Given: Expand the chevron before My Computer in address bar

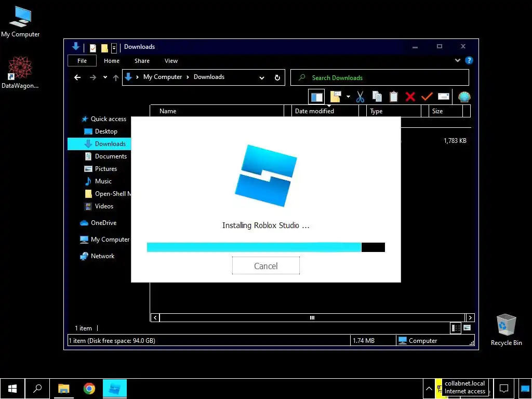Looking at the screenshot, I should coord(137,77).
